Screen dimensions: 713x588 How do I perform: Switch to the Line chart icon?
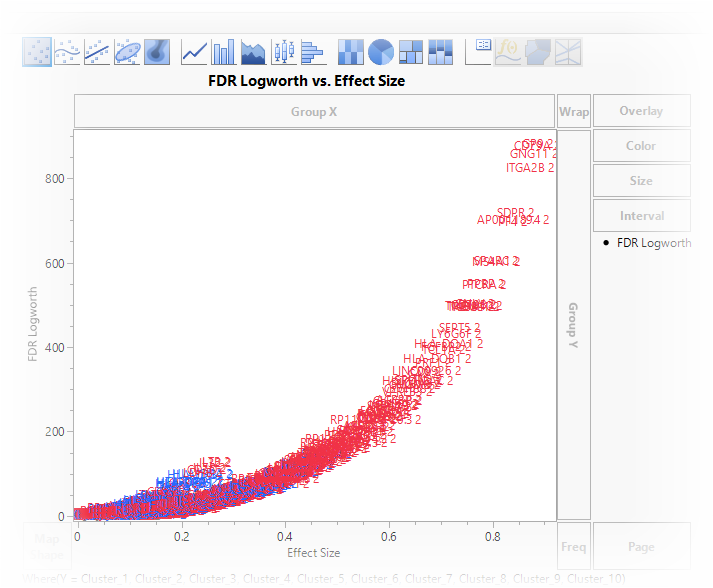pos(194,51)
